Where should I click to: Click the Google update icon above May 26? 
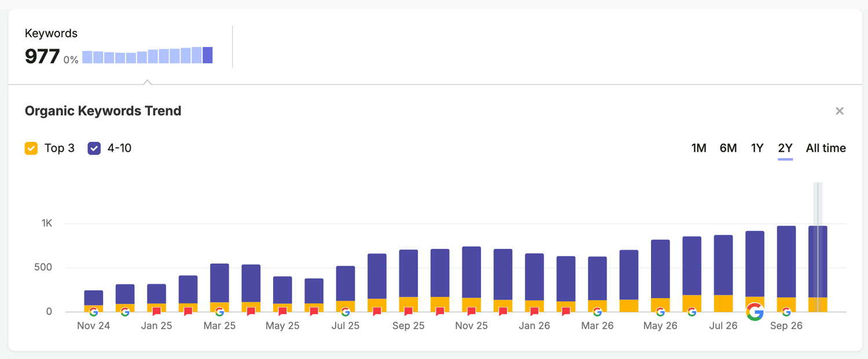click(x=660, y=312)
